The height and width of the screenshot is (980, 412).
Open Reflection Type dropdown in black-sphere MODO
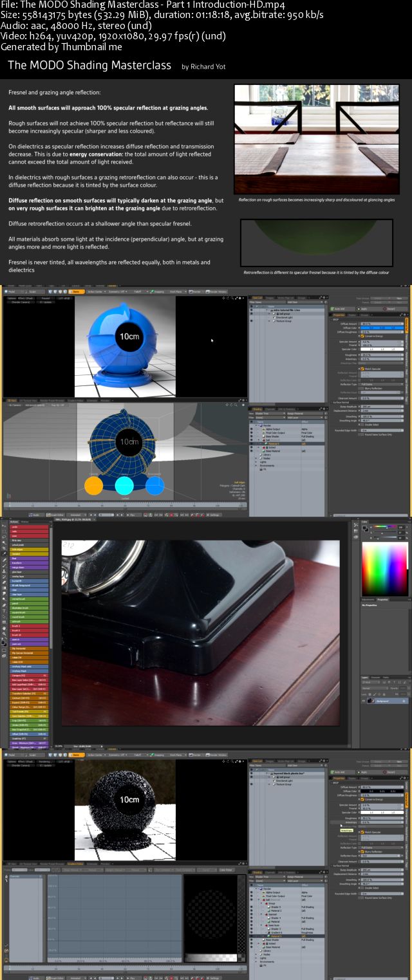coord(382,847)
